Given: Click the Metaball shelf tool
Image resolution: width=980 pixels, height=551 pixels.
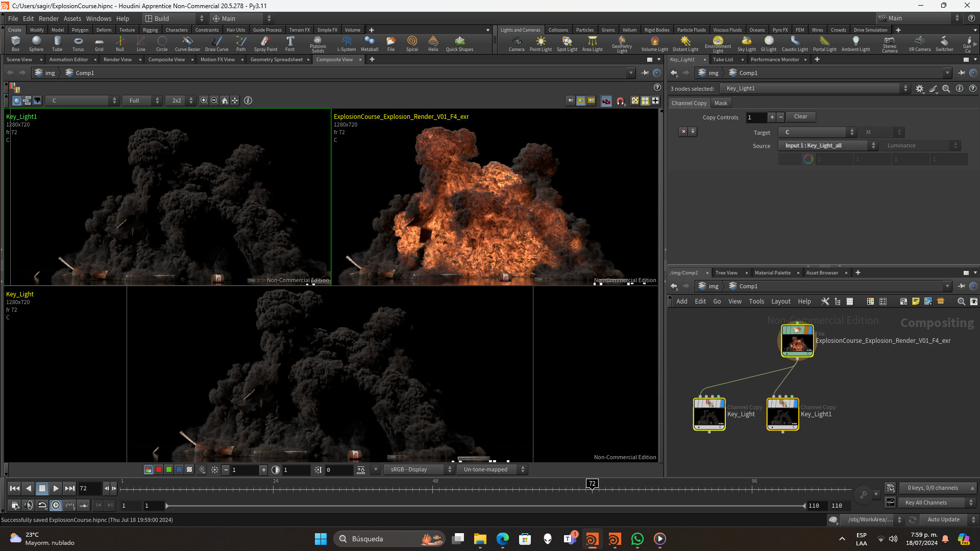Looking at the screenshot, I should coord(369,43).
